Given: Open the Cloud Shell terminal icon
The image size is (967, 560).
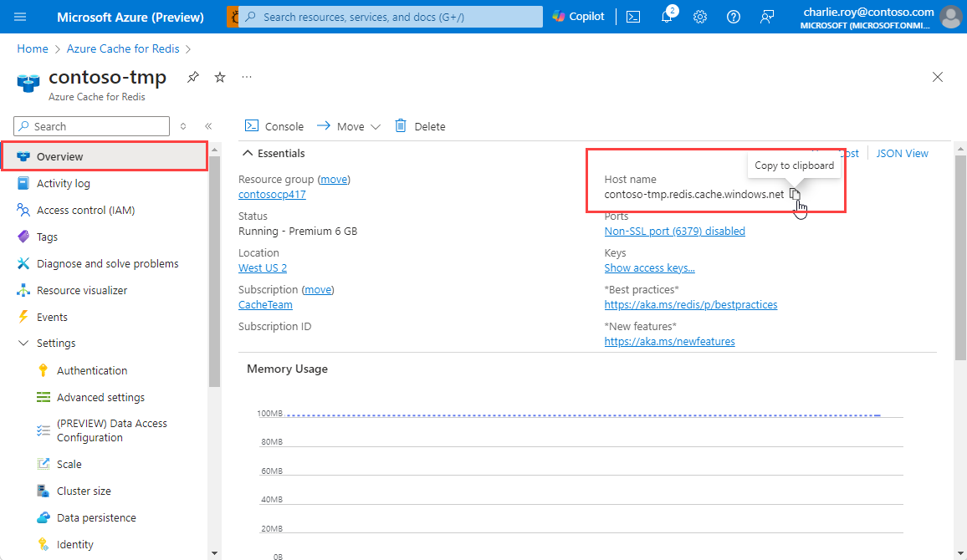Looking at the screenshot, I should pos(634,16).
